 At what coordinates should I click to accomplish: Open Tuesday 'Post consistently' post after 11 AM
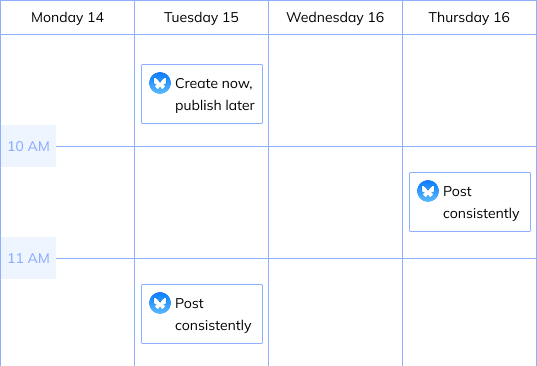click(202, 314)
